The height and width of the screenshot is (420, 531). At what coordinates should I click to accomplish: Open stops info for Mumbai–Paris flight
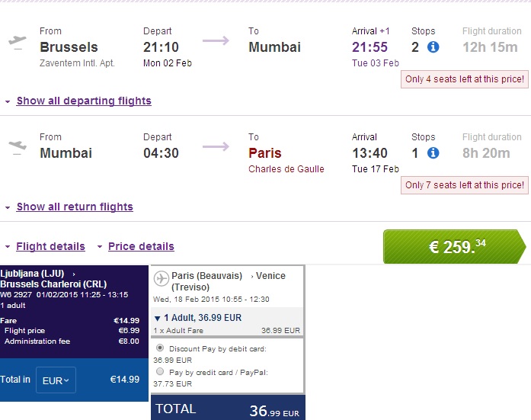433,153
